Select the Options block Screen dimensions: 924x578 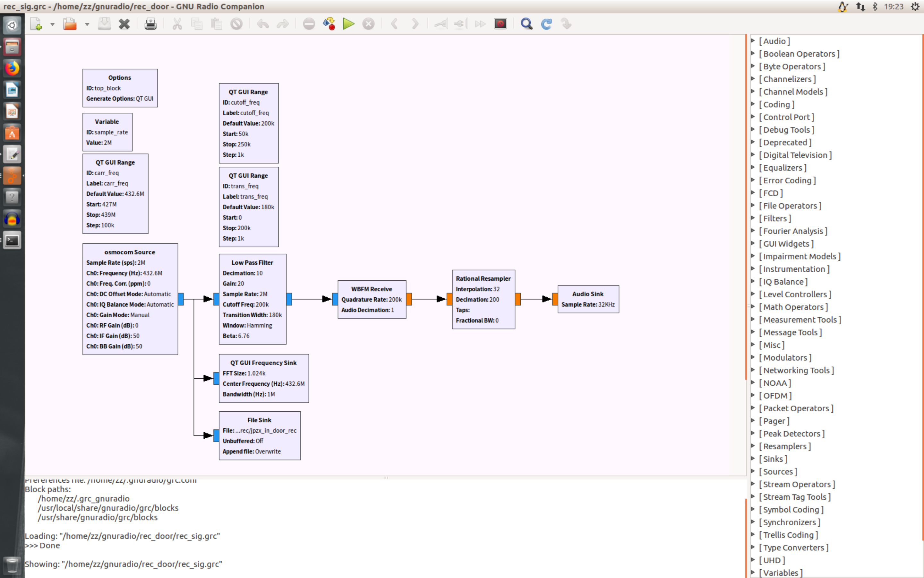120,88
